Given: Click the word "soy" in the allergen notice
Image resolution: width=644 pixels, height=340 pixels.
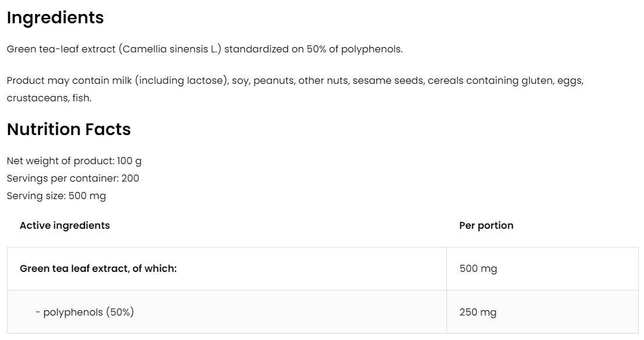Looking at the screenshot, I should tap(240, 80).
